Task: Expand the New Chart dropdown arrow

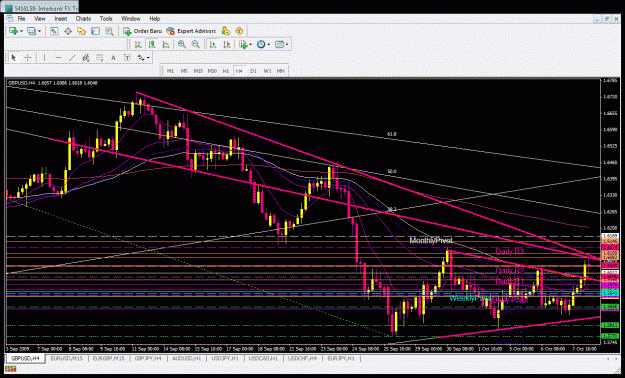Action: pos(21,31)
